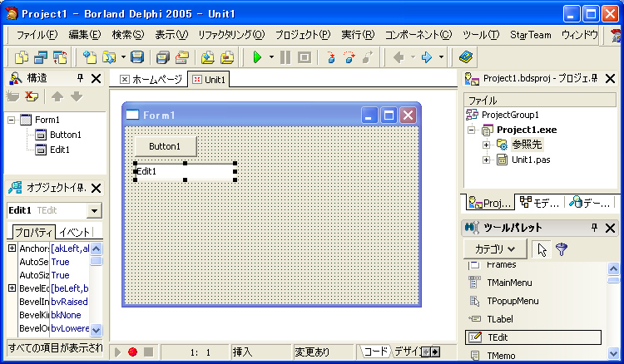Click the Open file folder icon
624x364 pixels.
(109, 57)
